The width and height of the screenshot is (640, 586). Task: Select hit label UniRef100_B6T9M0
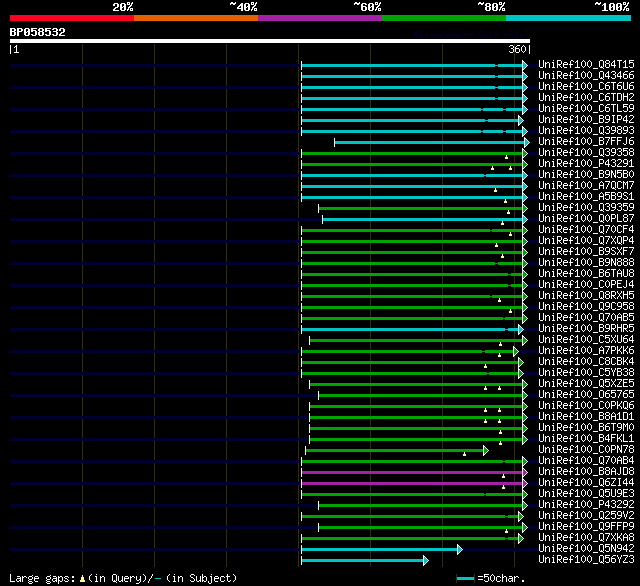click(586, 428)
